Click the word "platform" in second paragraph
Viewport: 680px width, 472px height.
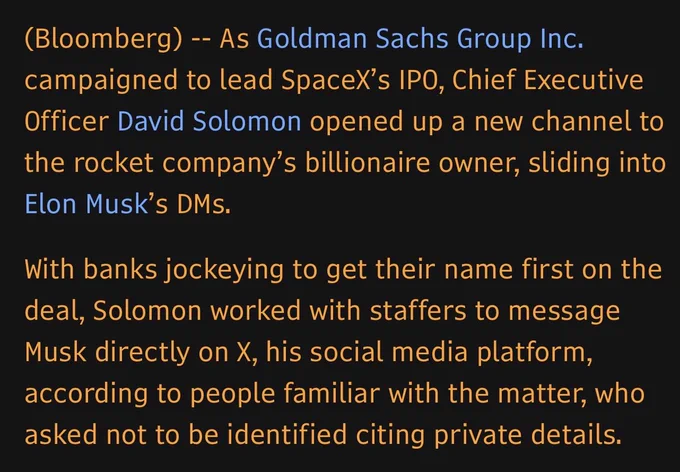point(533,353)
